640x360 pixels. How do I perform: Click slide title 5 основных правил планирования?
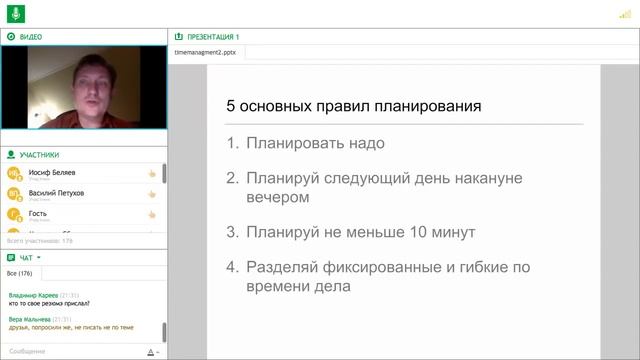(353, 106)
